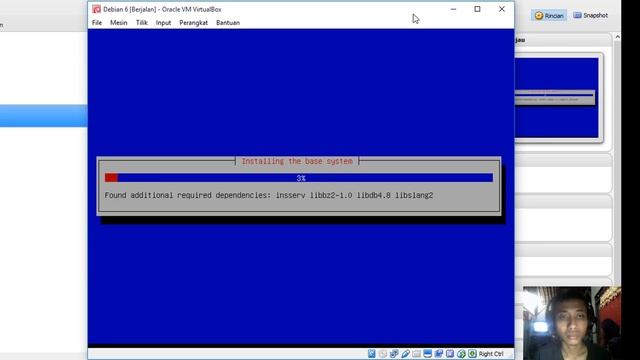The width and height of the screenshot is (640, 360).
Task: Click the video capture status icon
Action: [438, 353]
